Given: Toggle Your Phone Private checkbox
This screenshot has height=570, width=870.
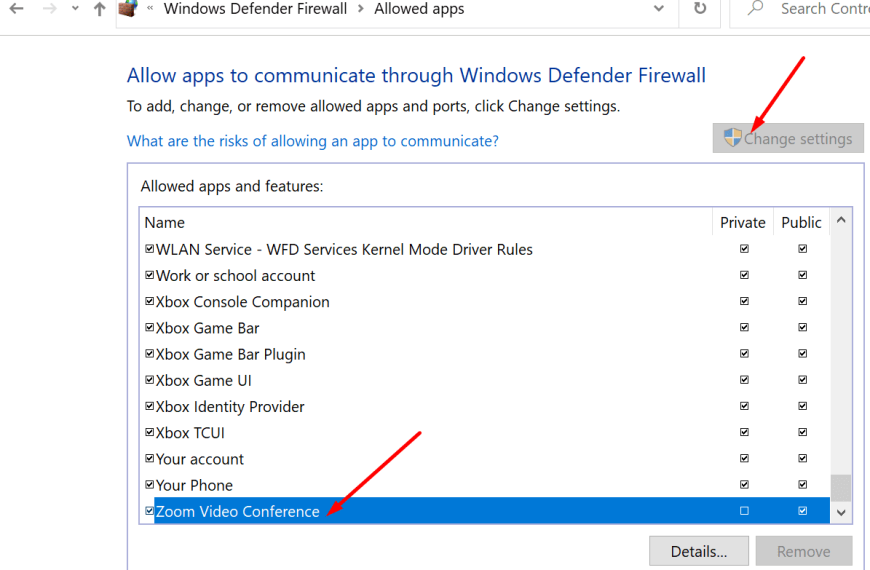Looking at the screenshot, I should coord(744,485).
